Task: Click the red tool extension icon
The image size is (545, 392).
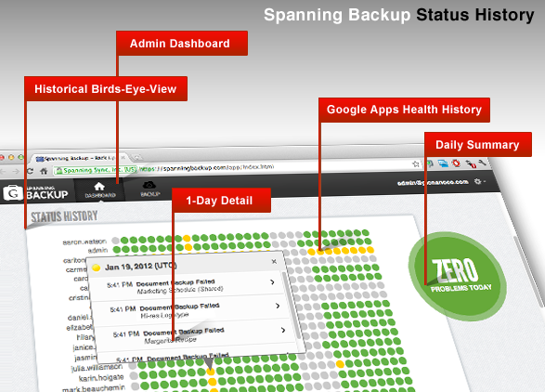Action: [x=471, y=163]
